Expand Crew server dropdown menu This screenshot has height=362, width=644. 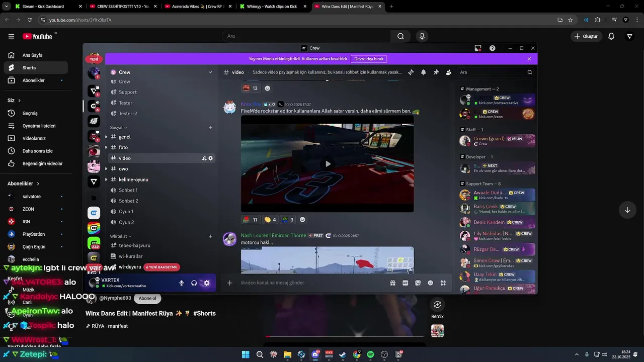(210, 72)
